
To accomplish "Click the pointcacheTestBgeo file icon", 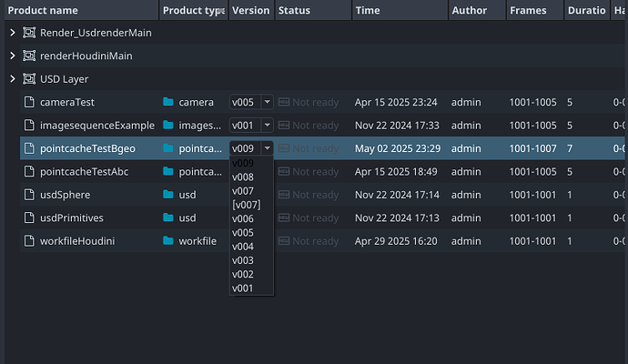I will [29, 148].
